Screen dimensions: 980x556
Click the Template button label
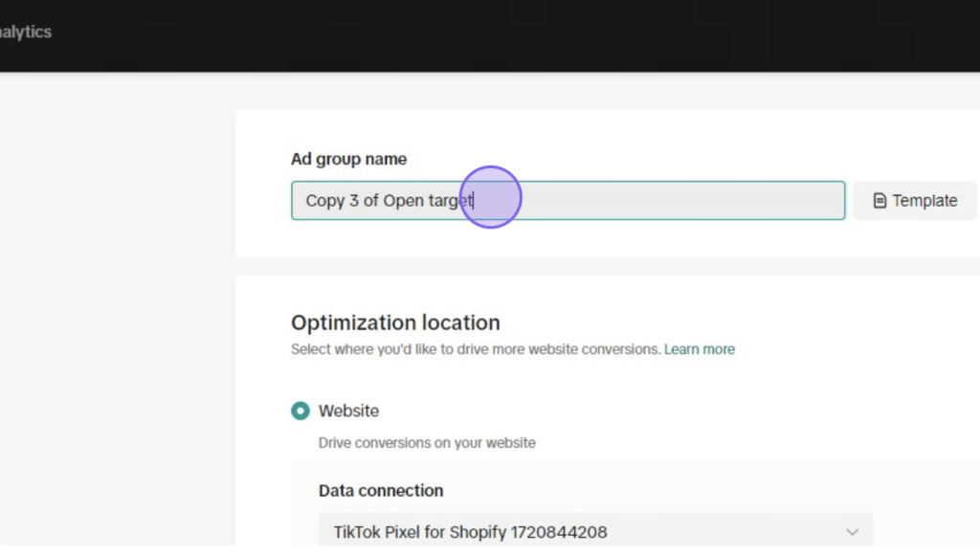pyautogui.click(x=924, y=201)
